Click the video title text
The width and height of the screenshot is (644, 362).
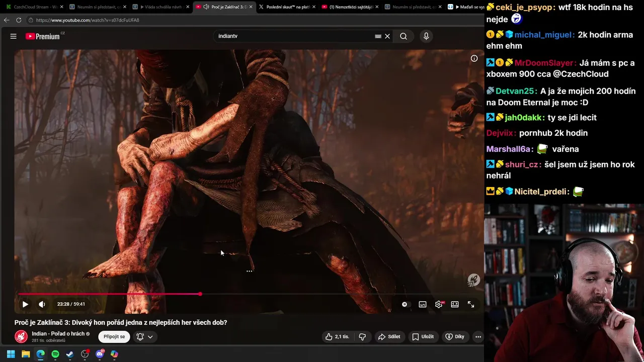point(121,322)
